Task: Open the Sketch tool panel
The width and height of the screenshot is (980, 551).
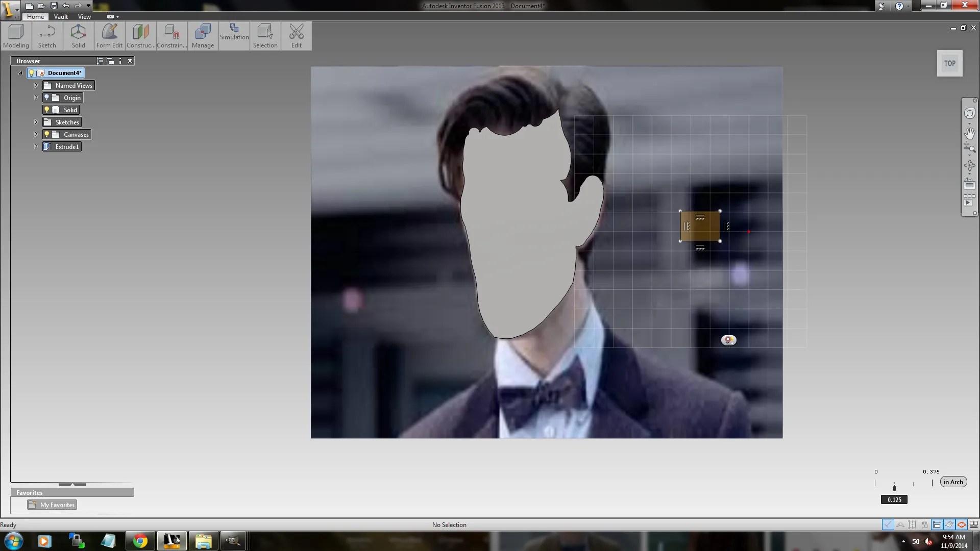Action: [47, 36]
